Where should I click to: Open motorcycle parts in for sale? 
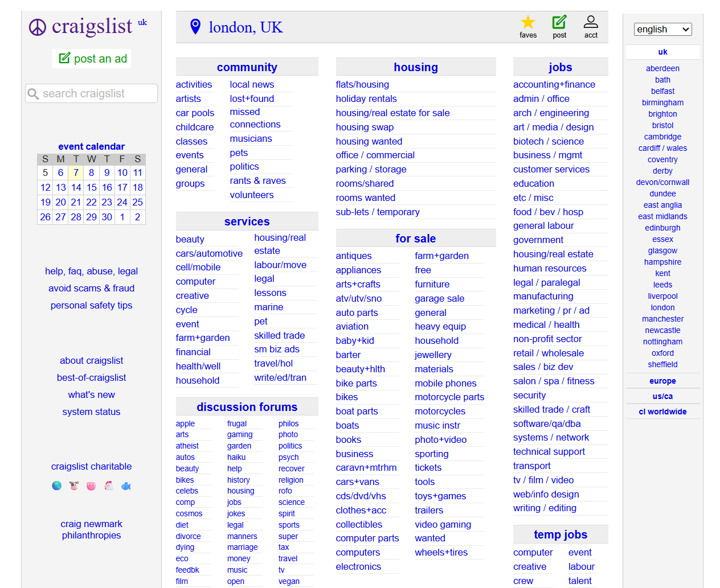click(x=449, y=397)
